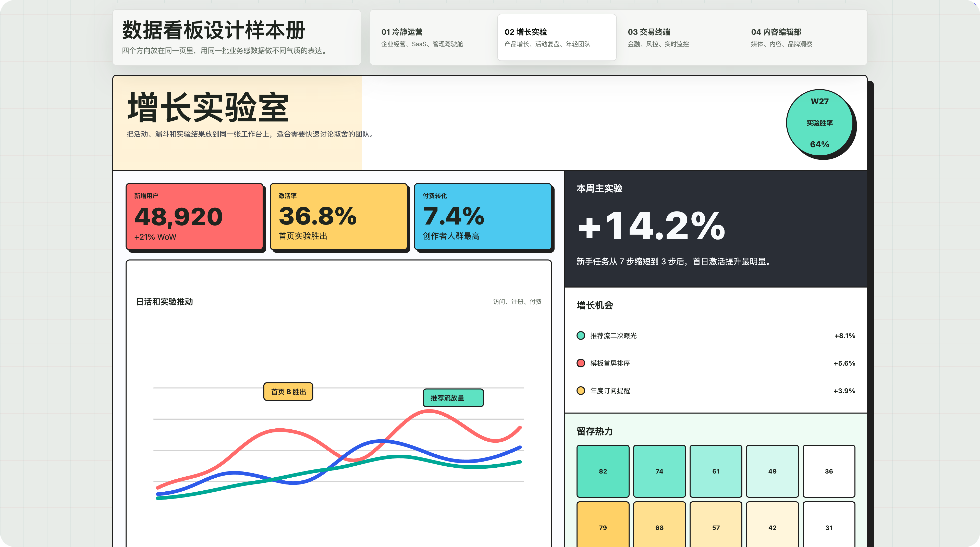Click the heatmap cell showing 61
This screenshot has height=547, width=980.
click(x=716, y=471)
